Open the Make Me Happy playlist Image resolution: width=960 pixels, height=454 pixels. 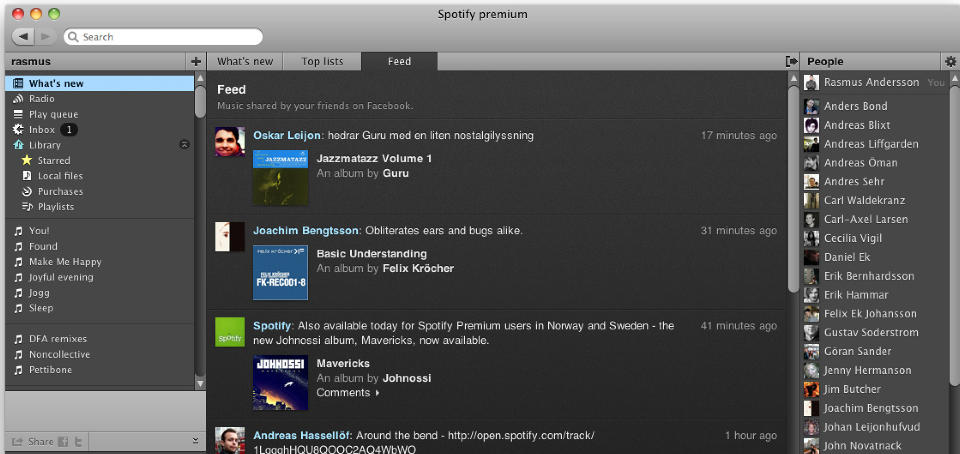(100, 262)
